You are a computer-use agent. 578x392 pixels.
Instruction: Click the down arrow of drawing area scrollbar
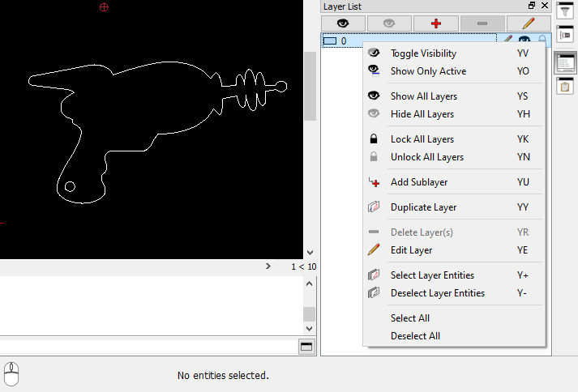click(x=310, y=253)
